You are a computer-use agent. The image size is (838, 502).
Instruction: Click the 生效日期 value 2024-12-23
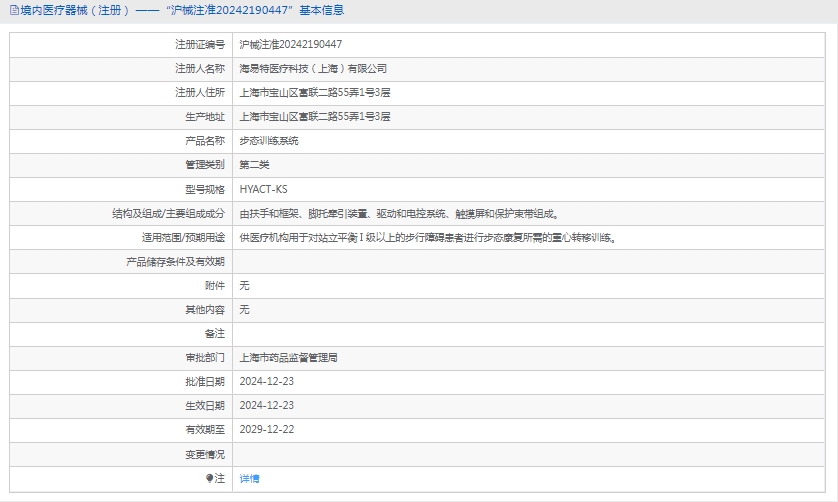(x=267, y=405)
